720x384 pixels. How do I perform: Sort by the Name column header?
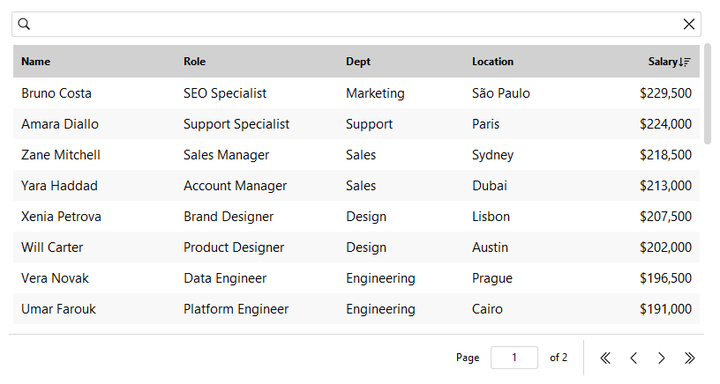click(x=36, y=62)
